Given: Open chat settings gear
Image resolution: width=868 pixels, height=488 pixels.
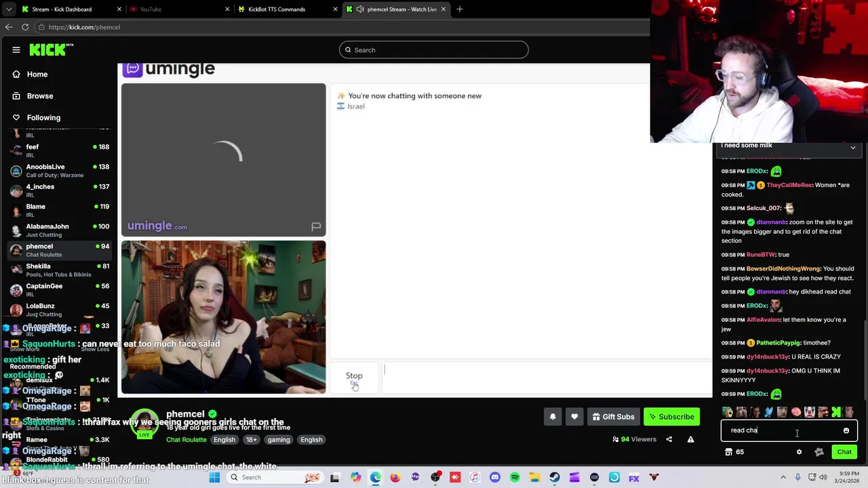Looking at the screenshot, I should pyautogui.click(x=799, y=452).
